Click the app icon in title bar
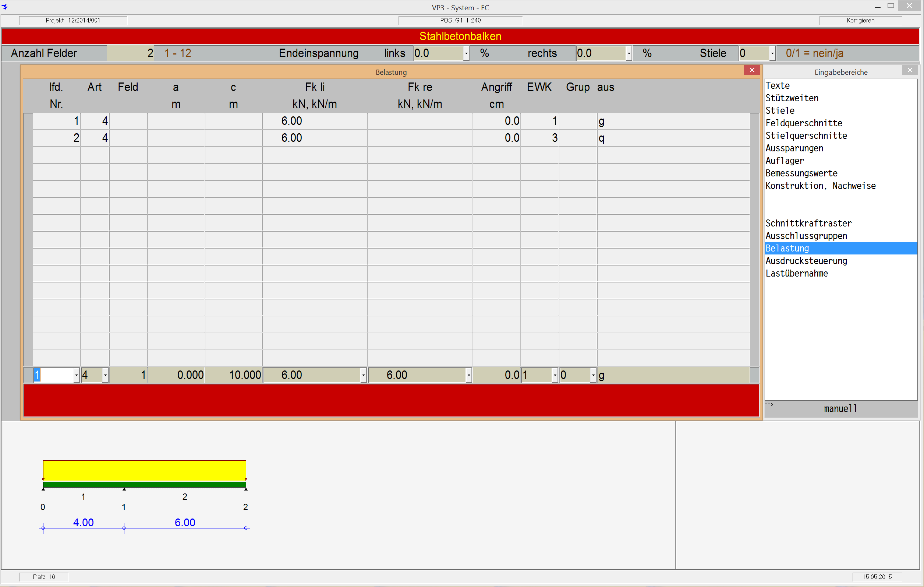Image resolution: width=924 pixels, height=587 pixels. pyautogui.click(x=5, y=7)
